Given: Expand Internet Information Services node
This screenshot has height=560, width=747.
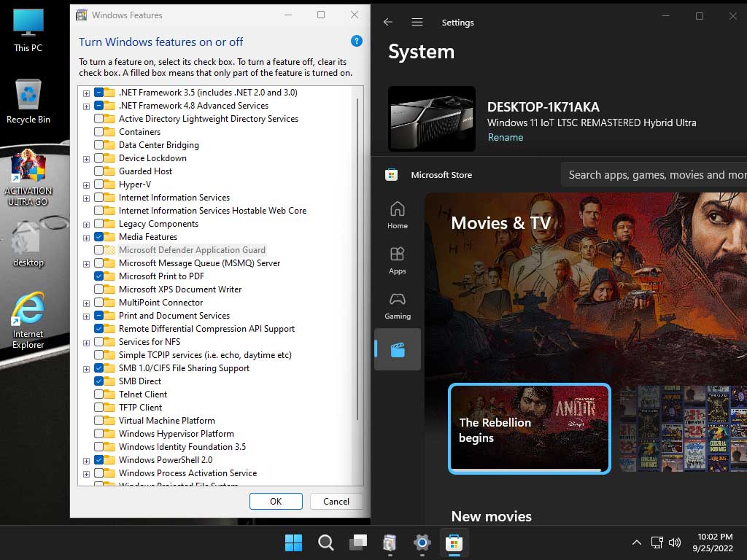Looking at the screenshot, I should [86, 198].
